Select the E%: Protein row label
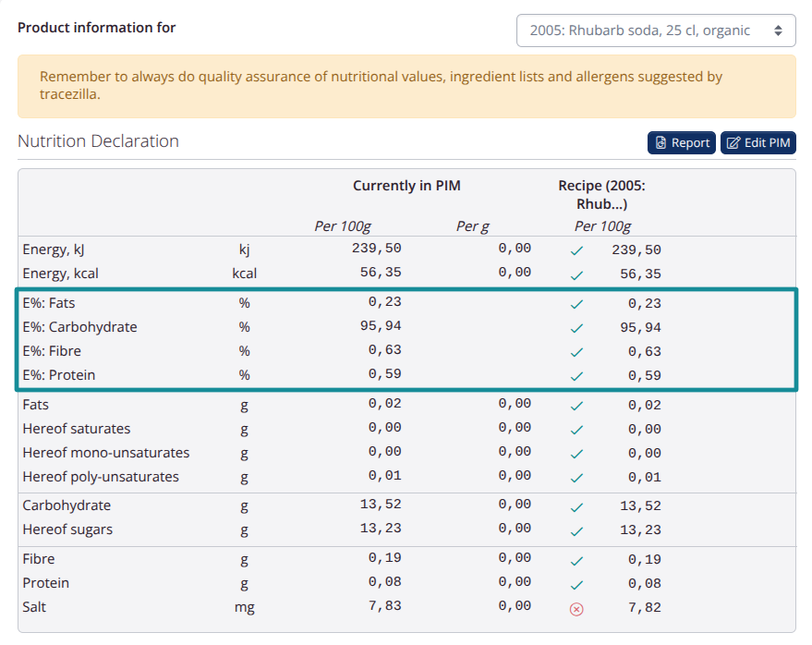This screenshot has height=645, width=812. coord(59,375)
